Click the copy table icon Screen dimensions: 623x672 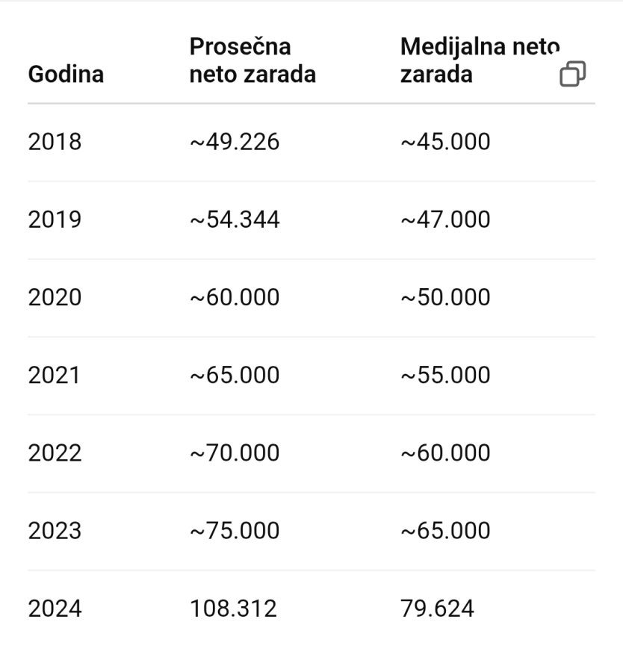coord(573,74)
